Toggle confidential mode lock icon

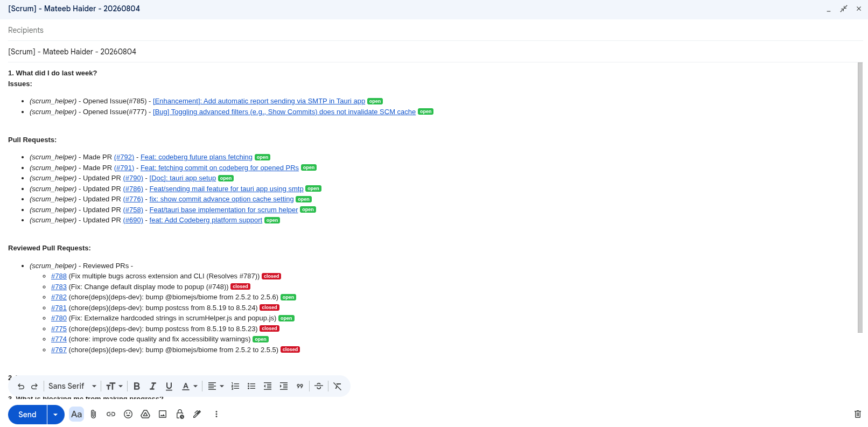(180, 414)
